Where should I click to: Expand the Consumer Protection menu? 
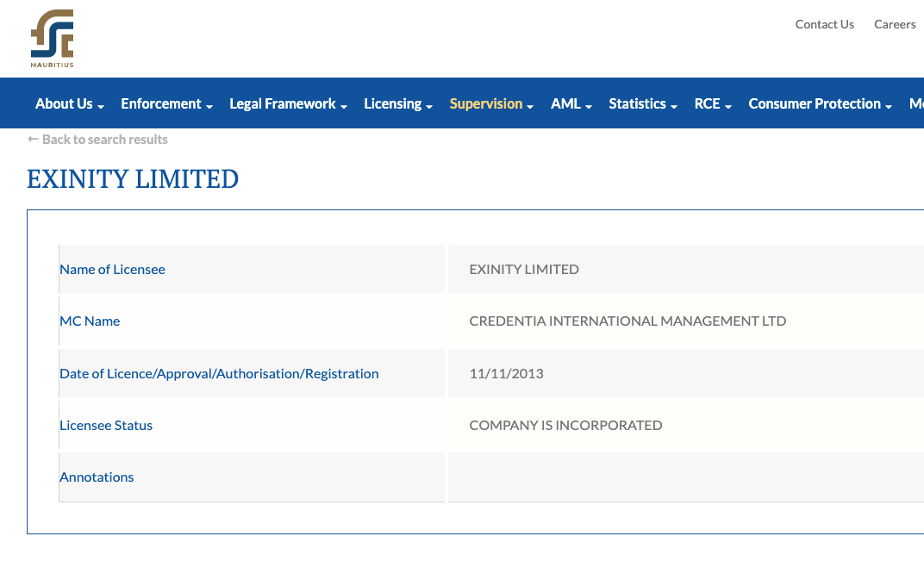[821, 103]
